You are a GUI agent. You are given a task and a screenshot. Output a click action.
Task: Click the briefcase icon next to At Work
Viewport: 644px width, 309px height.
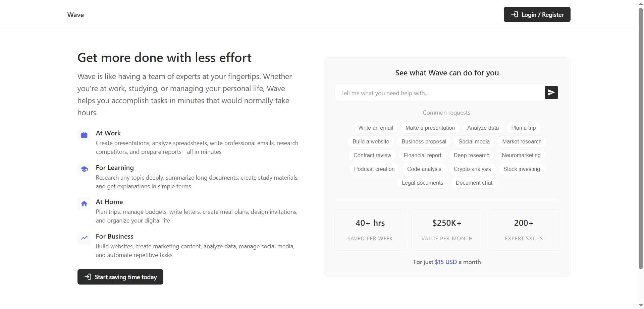84,135
